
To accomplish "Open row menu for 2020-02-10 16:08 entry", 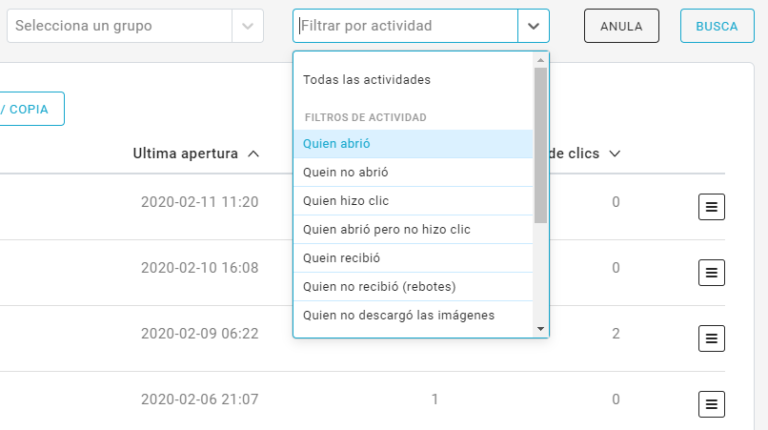I will [x=711, y=272].
